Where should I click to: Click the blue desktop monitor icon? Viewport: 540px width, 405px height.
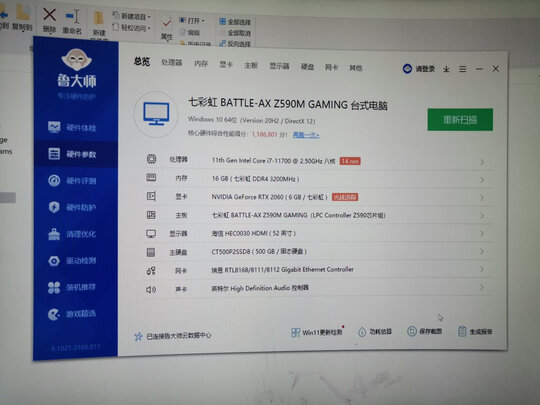click(x=156, y=114)
